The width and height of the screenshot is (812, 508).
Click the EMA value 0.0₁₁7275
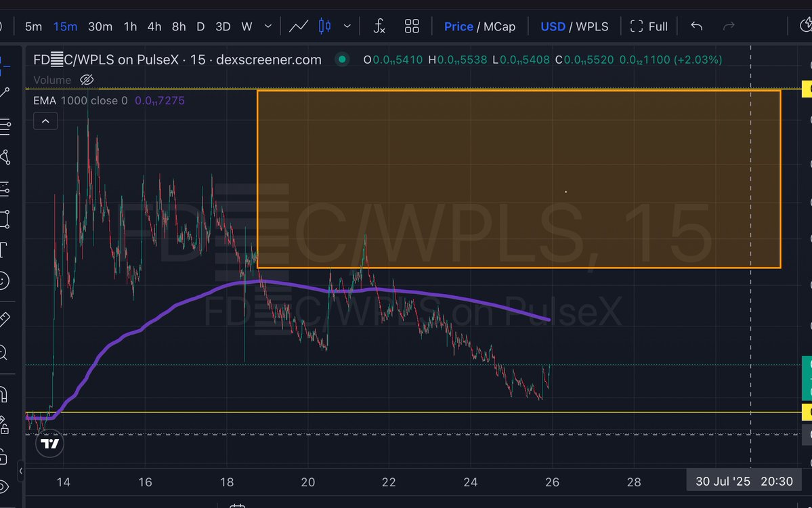(x=160, y=100)
